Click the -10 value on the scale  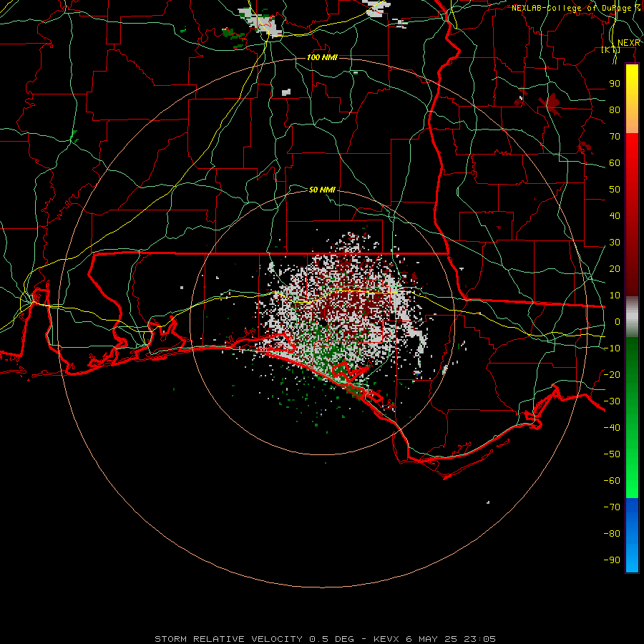point(612,348)
